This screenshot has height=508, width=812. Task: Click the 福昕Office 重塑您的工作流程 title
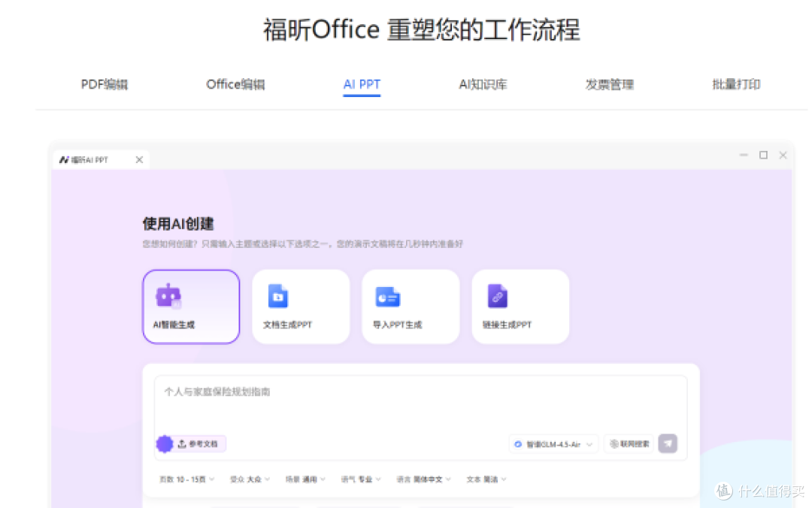(422, 29)
